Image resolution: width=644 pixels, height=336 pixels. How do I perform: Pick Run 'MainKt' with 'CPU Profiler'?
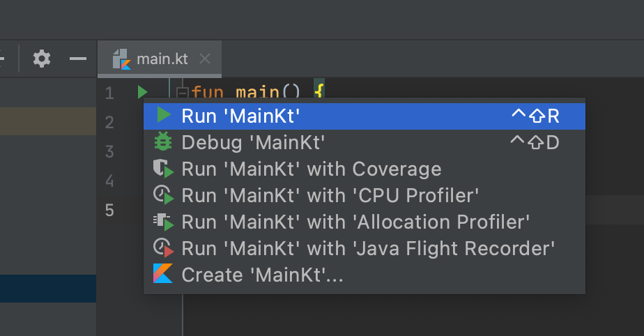click(x=365, y=195)
